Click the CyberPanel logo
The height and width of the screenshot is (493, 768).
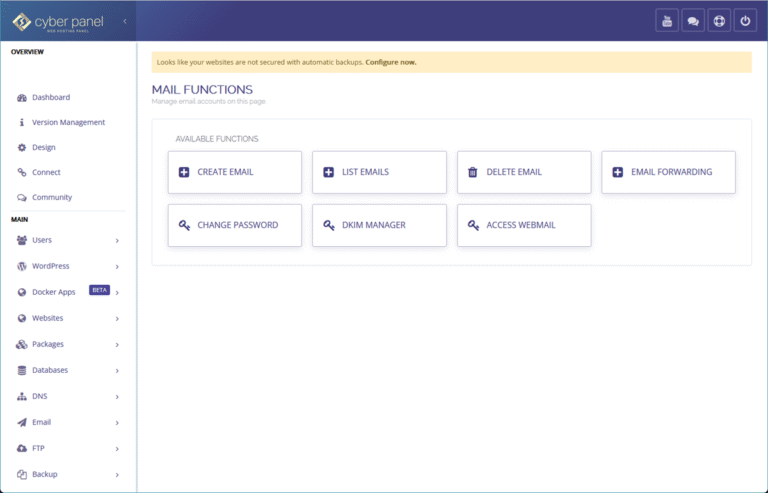pos(58,22)
